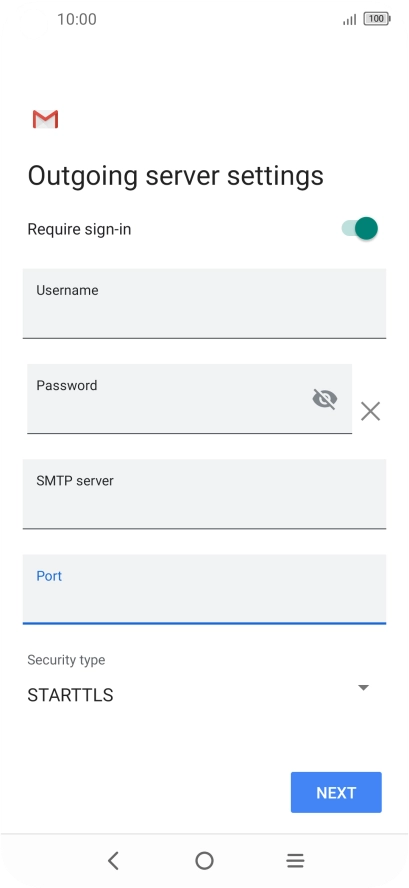This screenshot has height=888, width=409.
Task: Focus the SMTP server field
Action: click(x=204, y=494)
